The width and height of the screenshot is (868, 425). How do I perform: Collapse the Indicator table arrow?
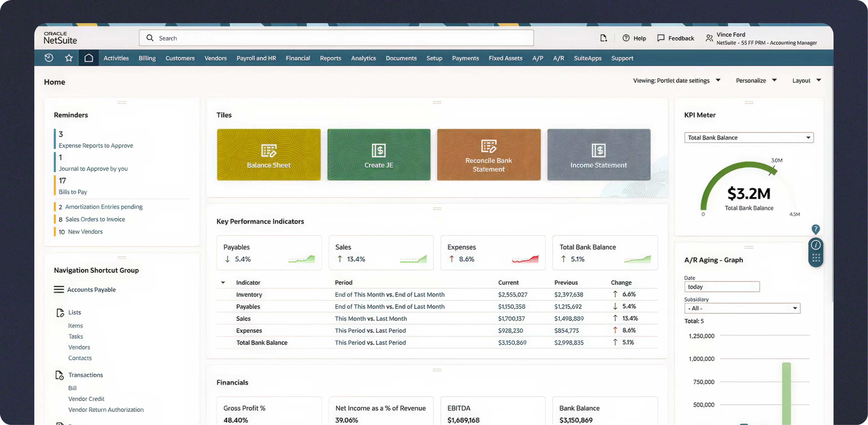pyautogui.click(x=223, y=283)
